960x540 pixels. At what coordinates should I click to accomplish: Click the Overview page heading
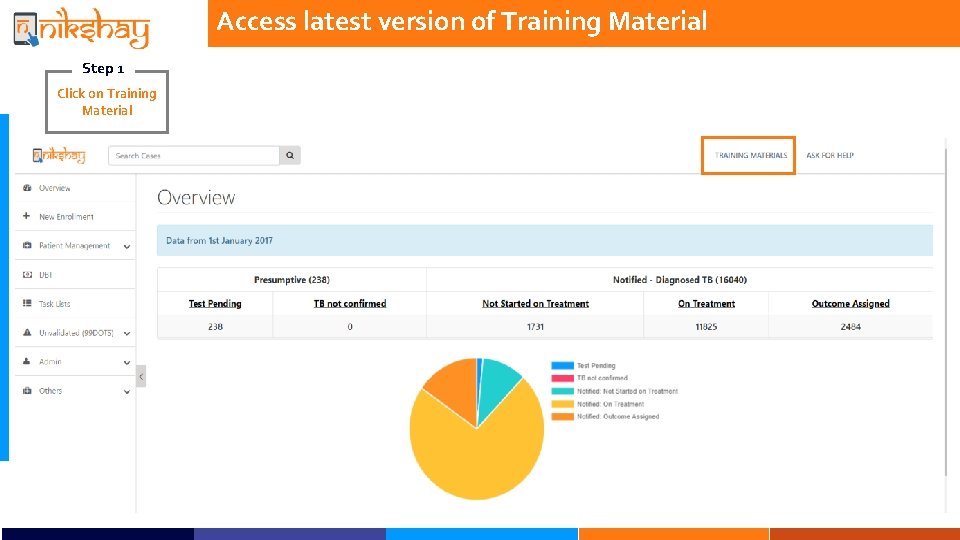pos(196,198)
